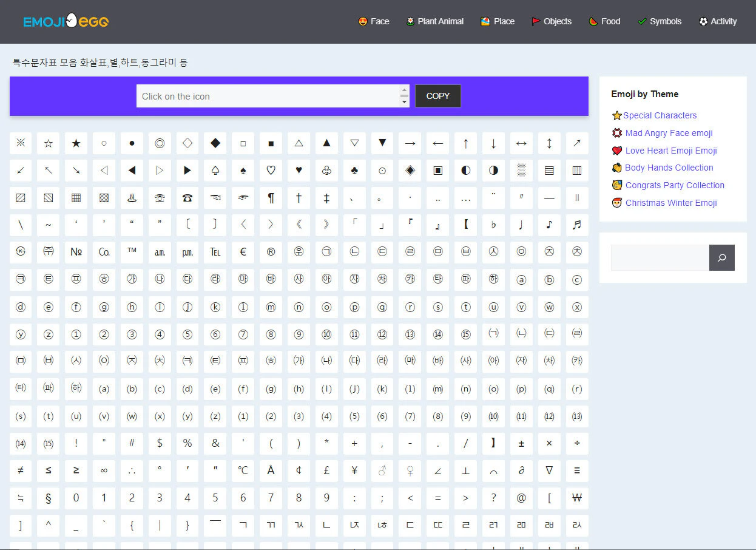Focus the sidebar search field
This screenshot has height=550, width=756.
(660, 257)
